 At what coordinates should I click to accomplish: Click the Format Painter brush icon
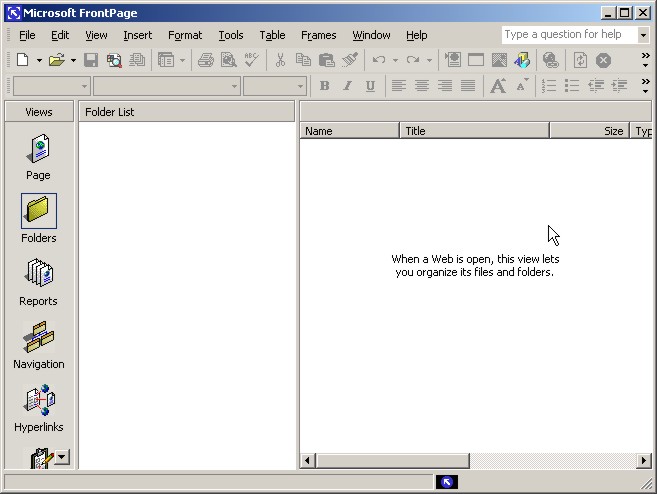[349, 60]
